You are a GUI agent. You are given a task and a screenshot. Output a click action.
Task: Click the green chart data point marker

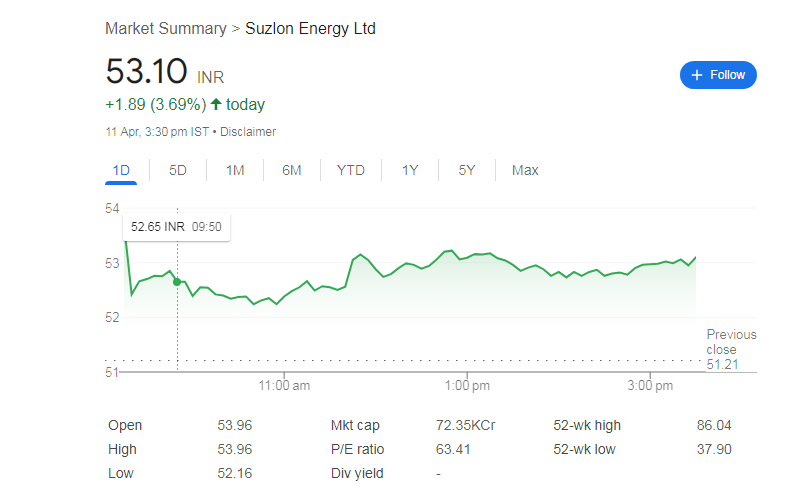tap(177, 282)
